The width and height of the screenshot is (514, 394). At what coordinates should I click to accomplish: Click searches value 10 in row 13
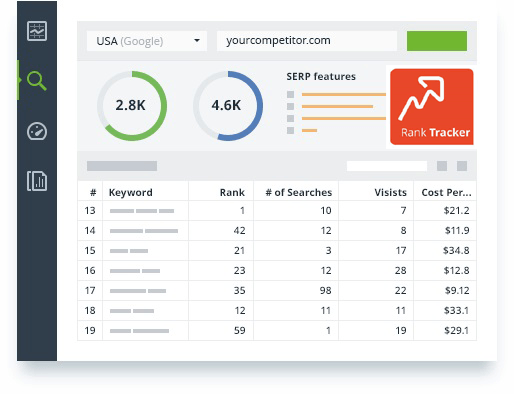pos(326,210)
